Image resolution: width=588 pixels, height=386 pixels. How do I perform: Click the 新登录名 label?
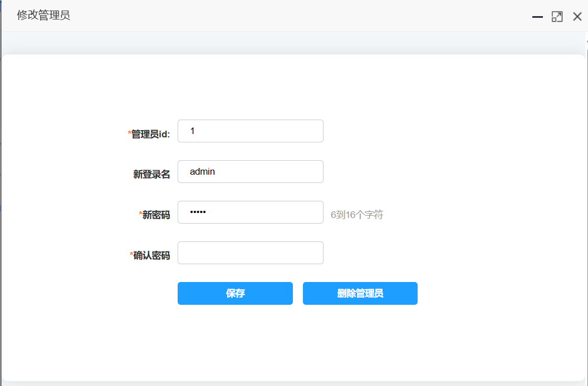pyautogui.click(x=151, y=174)
